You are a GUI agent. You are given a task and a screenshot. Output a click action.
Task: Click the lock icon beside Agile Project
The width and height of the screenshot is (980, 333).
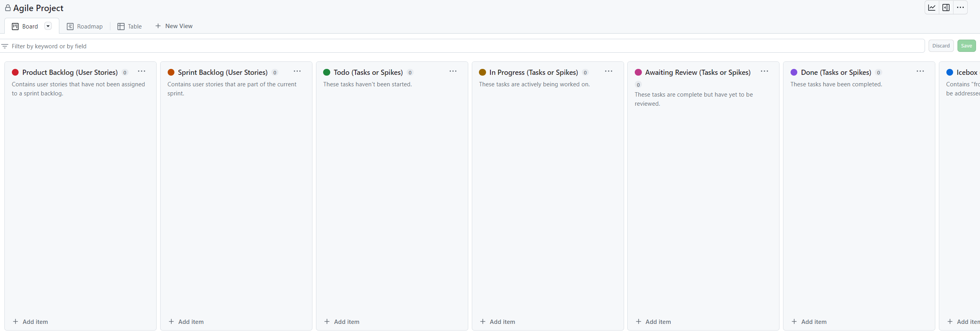8,8
